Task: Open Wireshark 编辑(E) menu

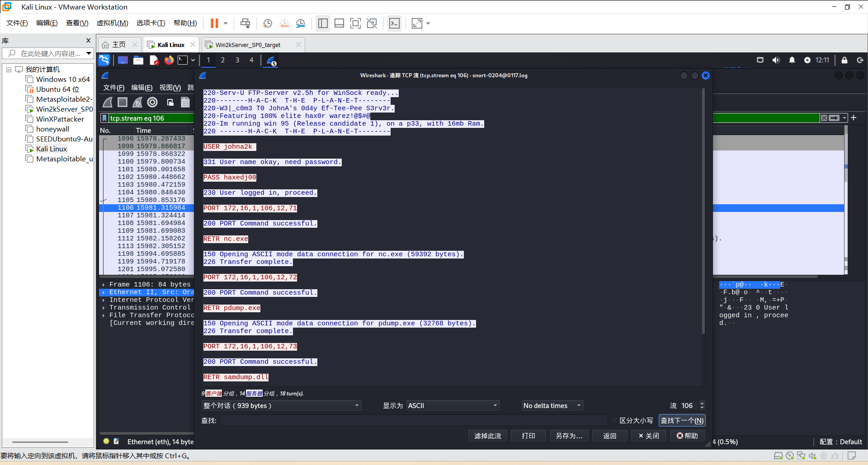Action: 142,88
